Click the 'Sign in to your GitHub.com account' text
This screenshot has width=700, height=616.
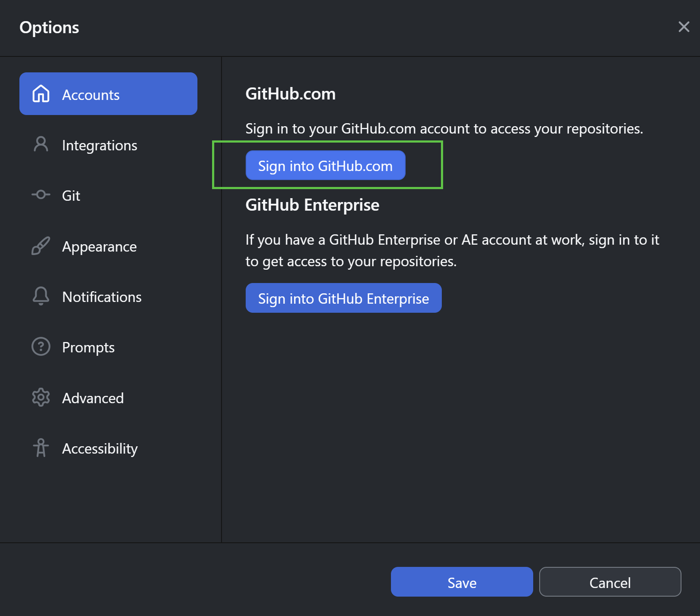pyautogui.click(x=444, y=129)
